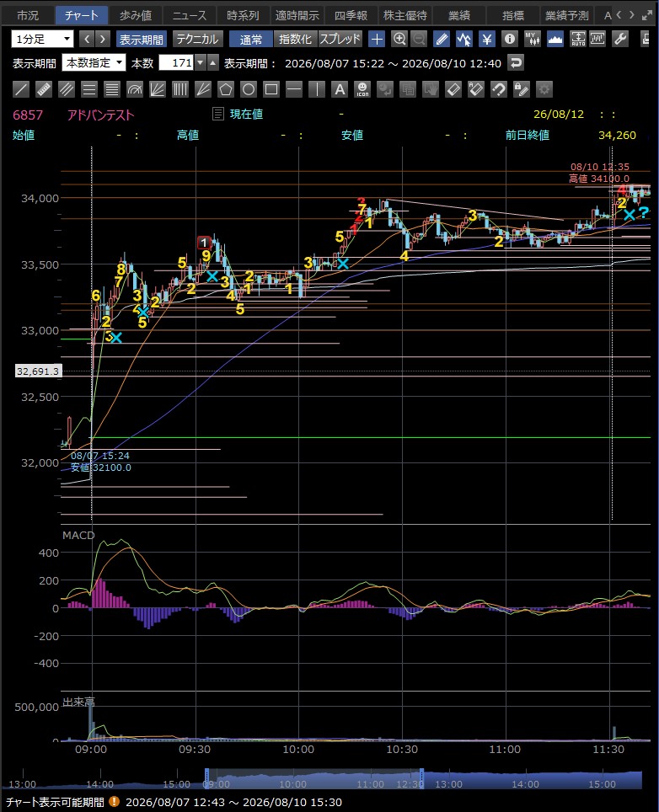This screenshot has height=812, width=659.
Task: Switch to the 時系列 tab
Action: tap(243, 15)
